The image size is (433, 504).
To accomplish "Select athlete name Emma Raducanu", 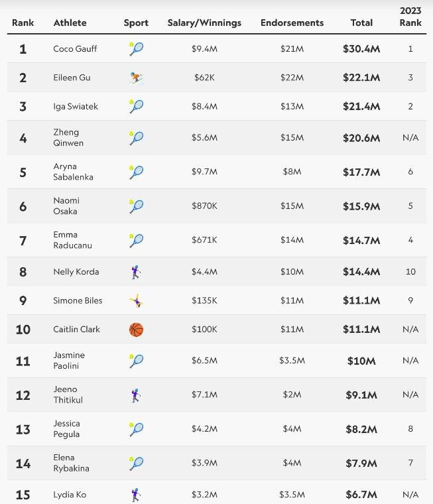I will pyautogui.click(x=73, y=240).
